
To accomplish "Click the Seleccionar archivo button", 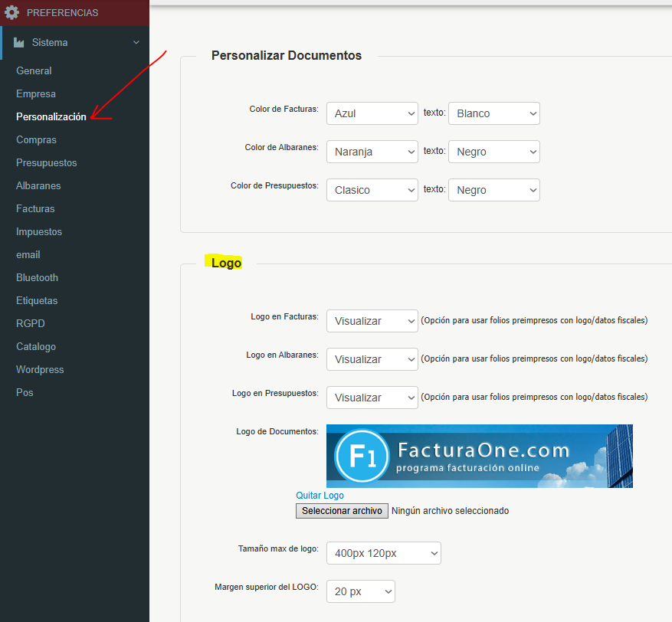I will point(342,511).
